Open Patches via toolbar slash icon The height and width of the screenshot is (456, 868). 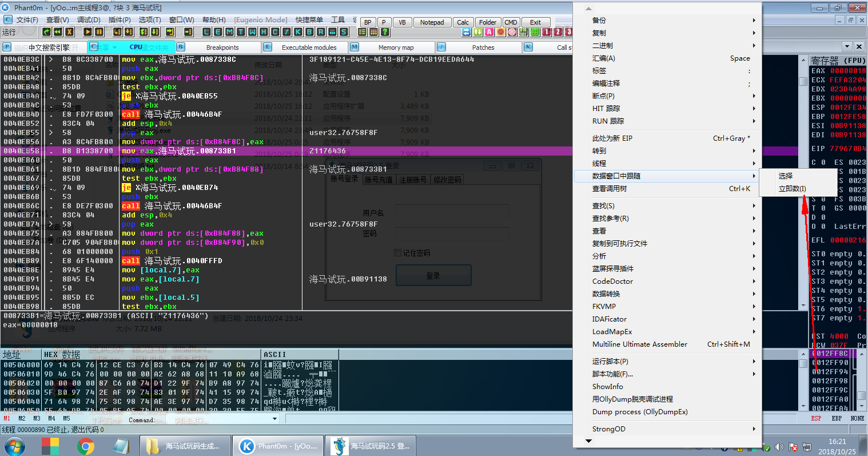tap(286, 32)
